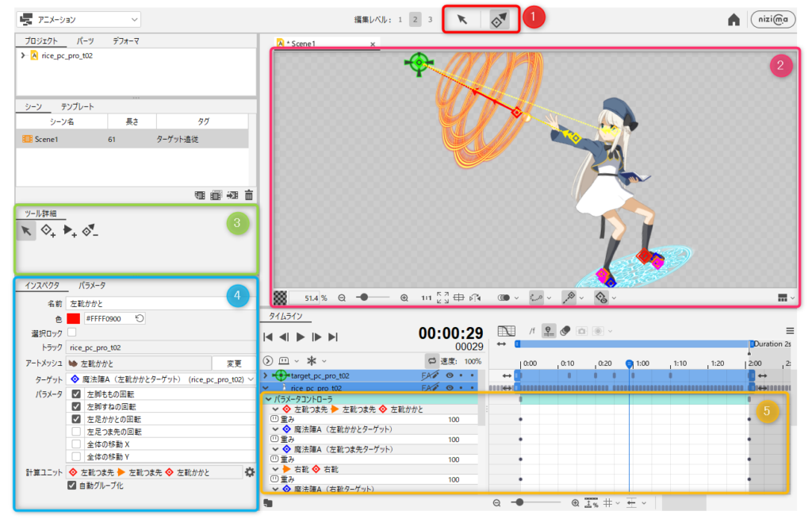Jump to the last frame

coord(333,337)
